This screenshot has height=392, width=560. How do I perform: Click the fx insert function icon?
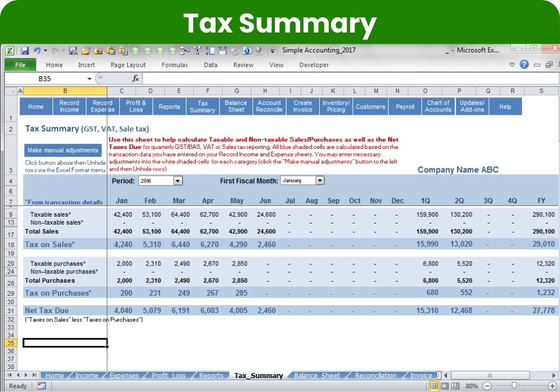click(136, 79)
